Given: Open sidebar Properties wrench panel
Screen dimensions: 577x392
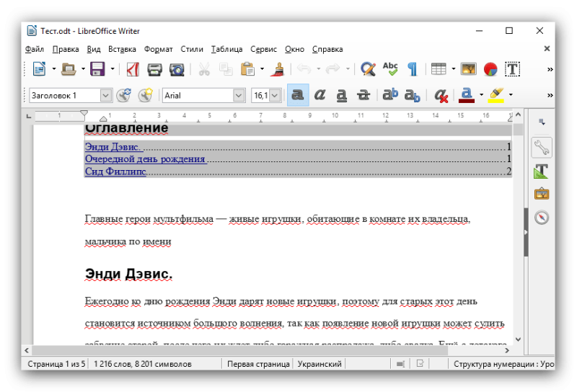Looking at the screenshot, I should 542,148.
